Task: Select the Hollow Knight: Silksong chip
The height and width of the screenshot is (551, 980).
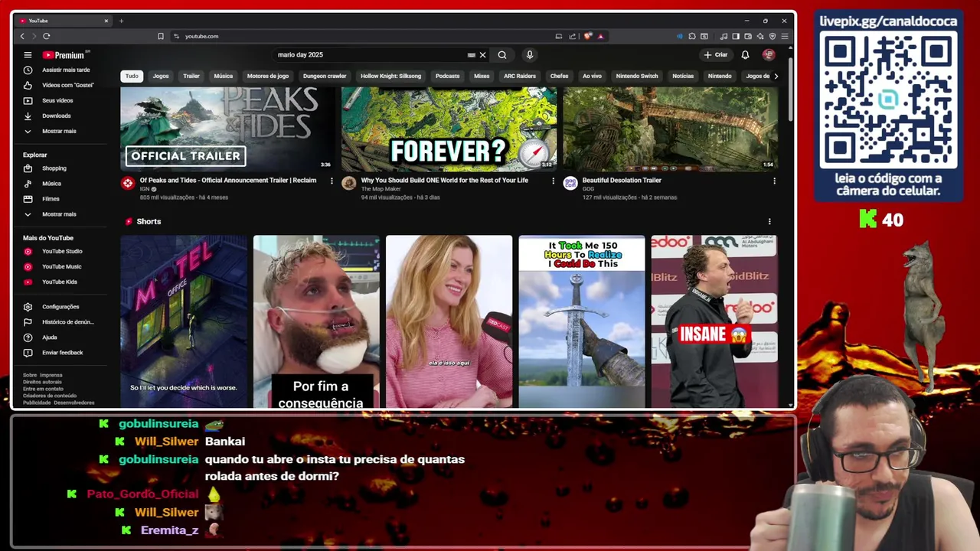Action: click(390, 76)
